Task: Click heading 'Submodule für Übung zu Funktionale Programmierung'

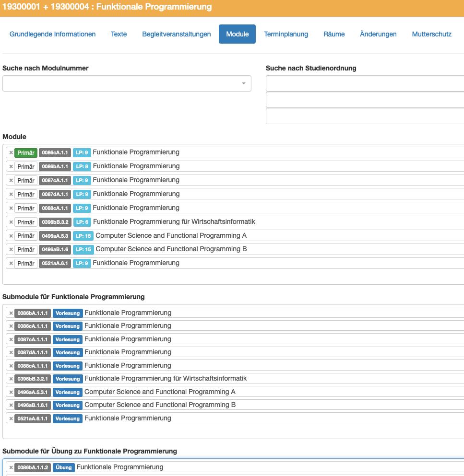Action: (x=90, y=451)
